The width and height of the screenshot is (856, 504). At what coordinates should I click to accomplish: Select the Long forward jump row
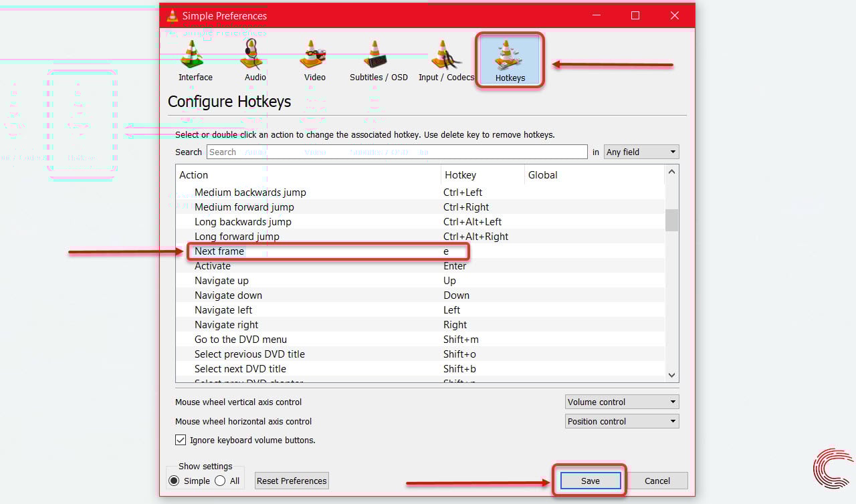(421, 237)
